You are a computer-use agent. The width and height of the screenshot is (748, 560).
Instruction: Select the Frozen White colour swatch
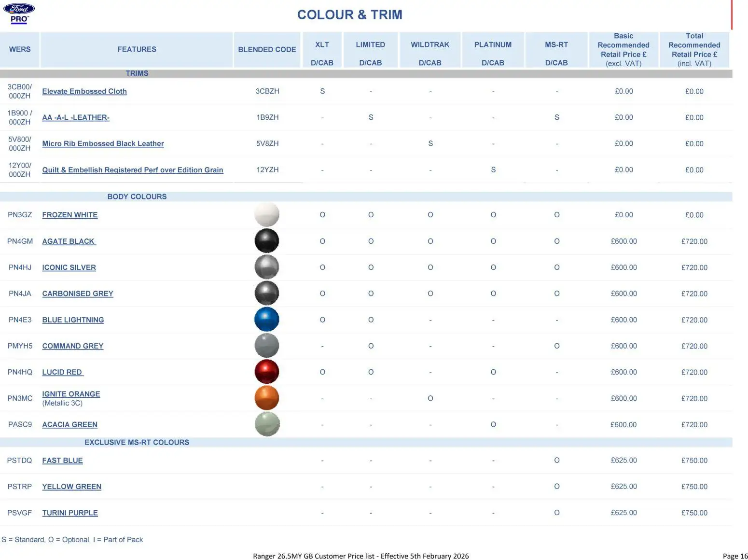267,215
